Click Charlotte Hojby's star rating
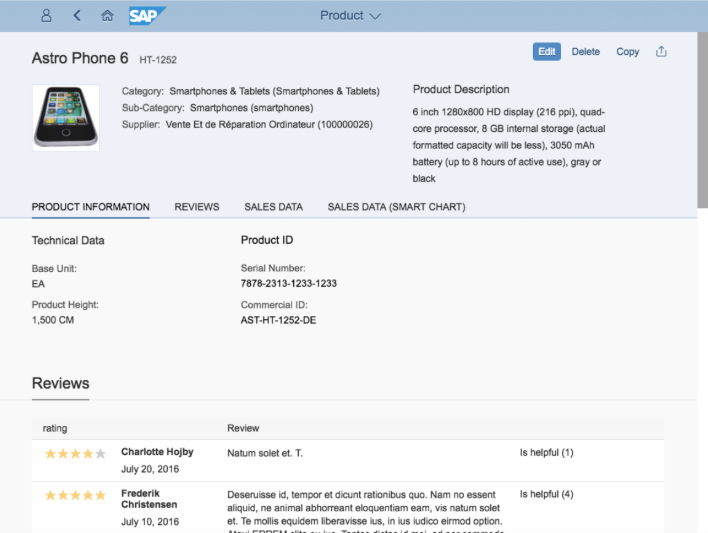This screenshot has width=708, height=533. pyautogui.click(x=75, y=454)
